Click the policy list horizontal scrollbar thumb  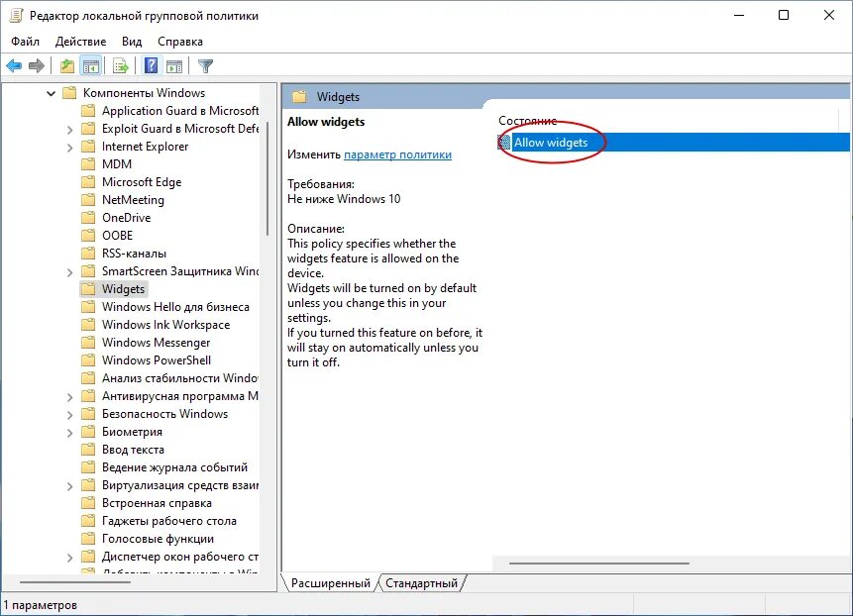coord(599,564)
